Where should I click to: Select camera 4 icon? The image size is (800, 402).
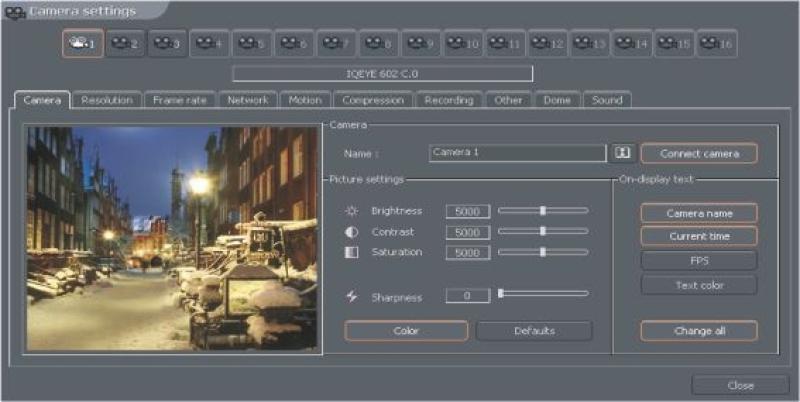209,44
